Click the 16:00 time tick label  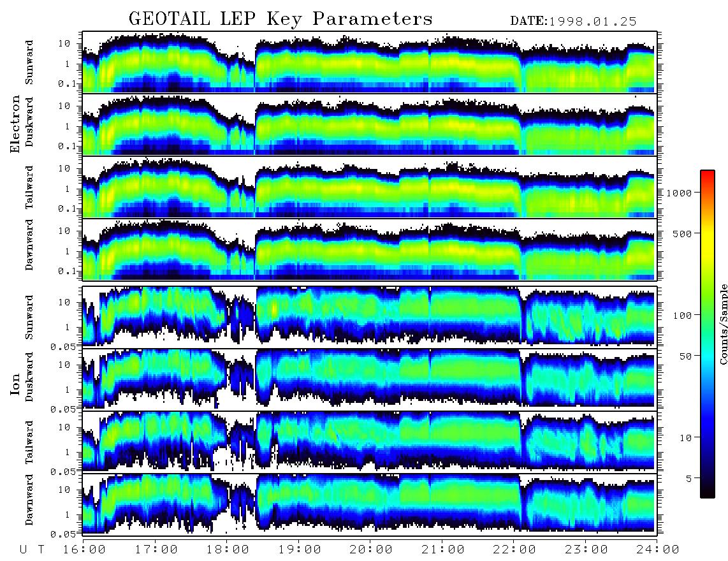point(84,550)
